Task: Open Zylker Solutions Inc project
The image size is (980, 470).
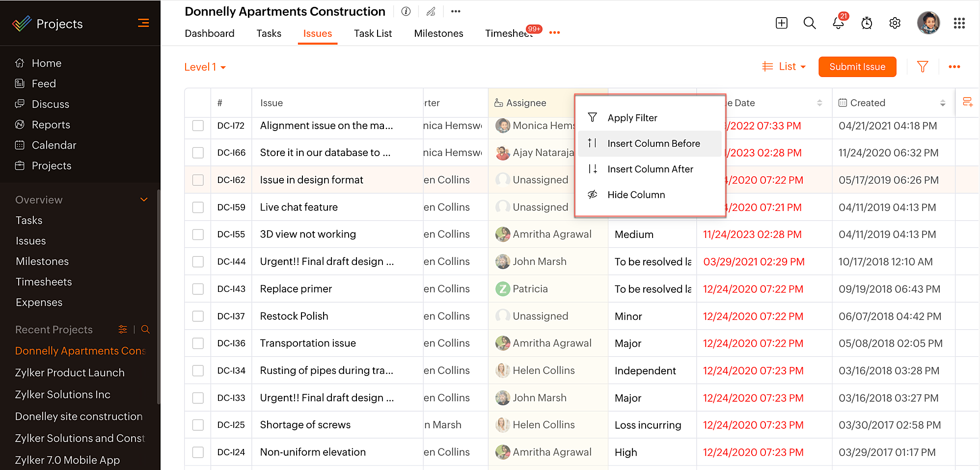Action: pos(63,394)
